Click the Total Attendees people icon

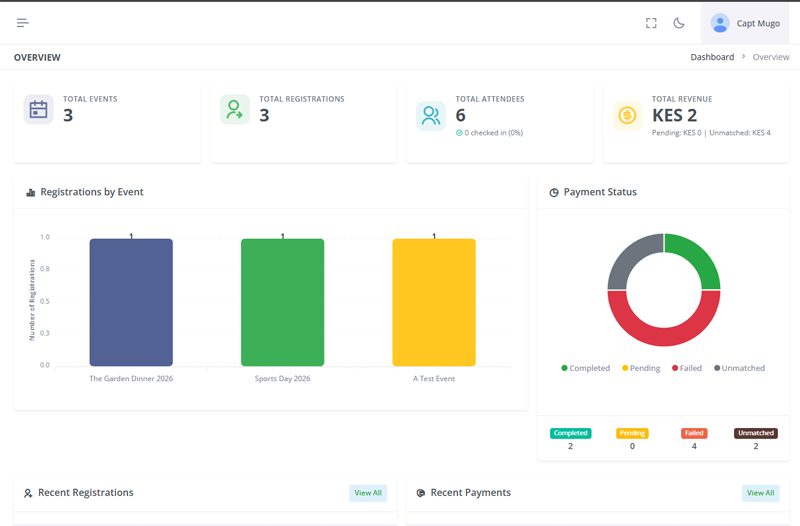click(431, 116)
